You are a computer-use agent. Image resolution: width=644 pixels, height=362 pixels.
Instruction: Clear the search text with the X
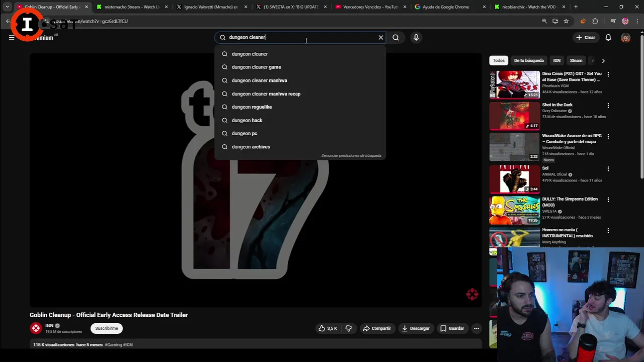coord(381,37)
